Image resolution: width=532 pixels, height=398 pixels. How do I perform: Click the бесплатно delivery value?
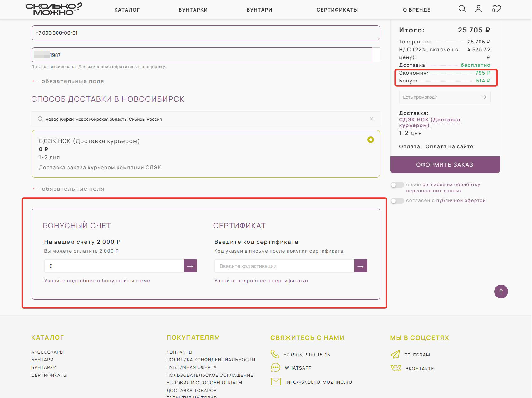[x=475, y=65]
